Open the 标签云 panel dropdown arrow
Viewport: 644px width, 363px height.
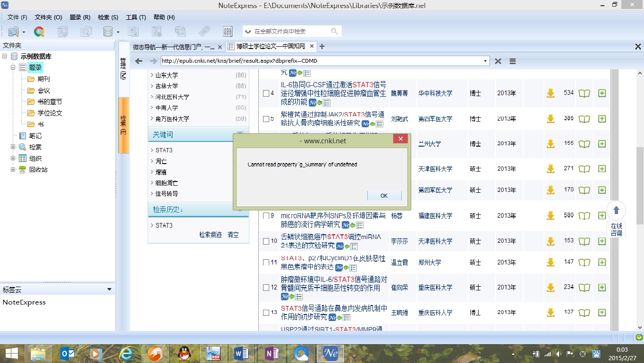pos(109,289)
